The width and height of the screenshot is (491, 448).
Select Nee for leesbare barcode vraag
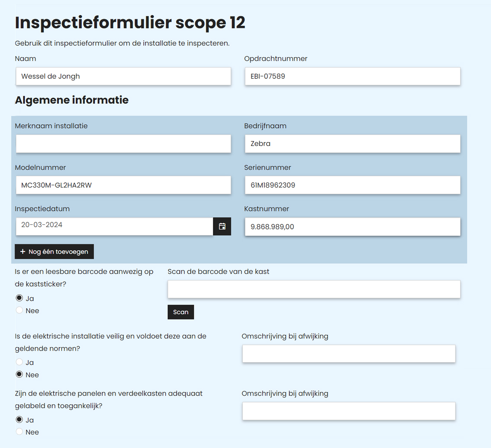tap(19, 310)
